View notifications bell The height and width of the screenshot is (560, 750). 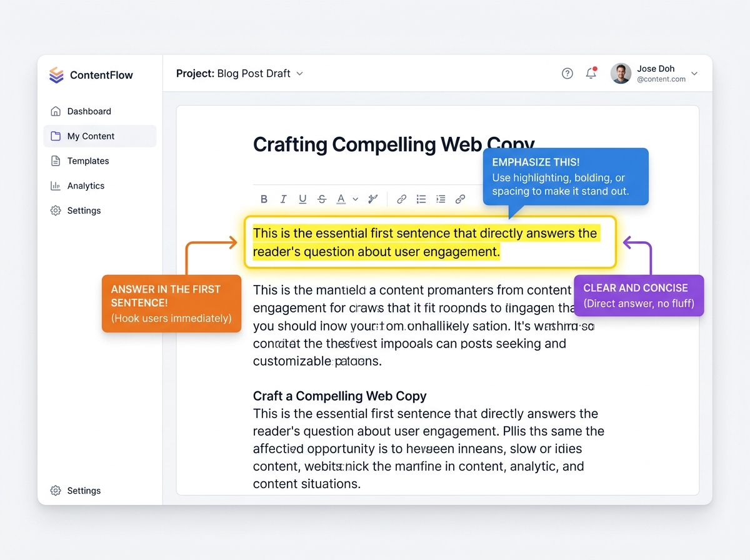pyautogui.click(x=591, y=73)
